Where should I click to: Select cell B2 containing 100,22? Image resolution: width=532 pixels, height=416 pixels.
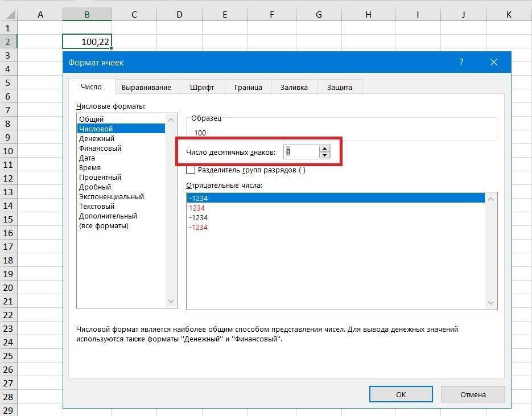(87, 41)
